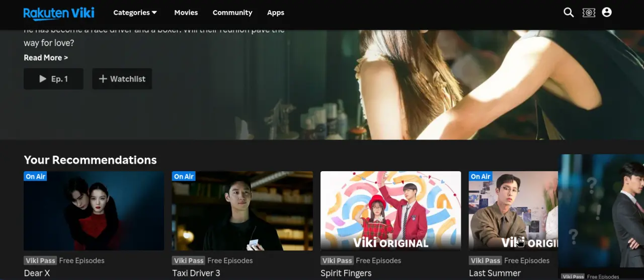Click the Last Summer title

pos(495,273)
